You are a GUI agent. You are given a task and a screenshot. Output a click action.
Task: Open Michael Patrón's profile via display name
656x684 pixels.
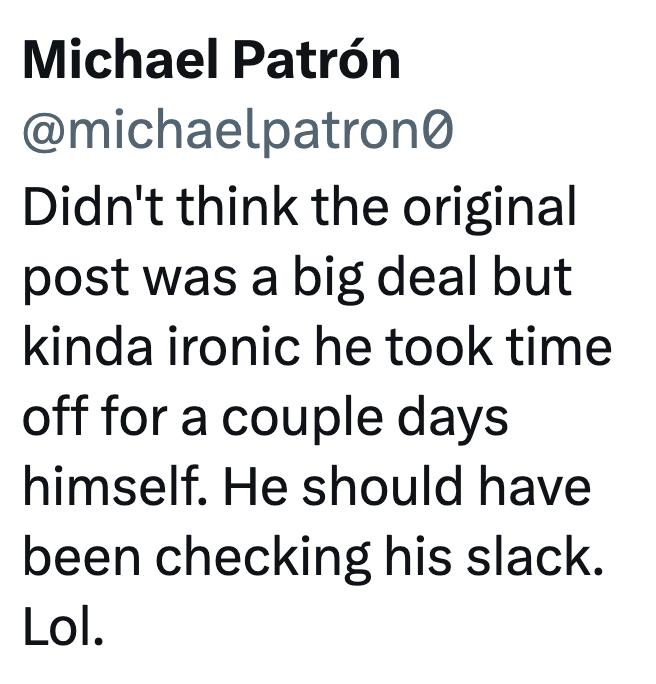coord(211,62)
